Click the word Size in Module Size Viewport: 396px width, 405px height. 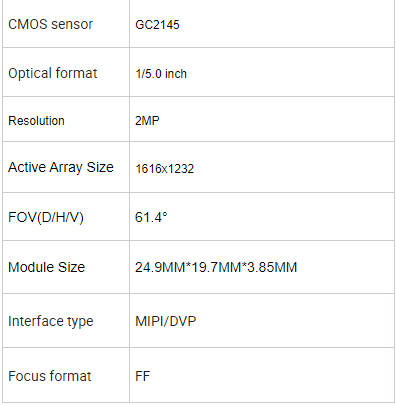tap(71, 267)
